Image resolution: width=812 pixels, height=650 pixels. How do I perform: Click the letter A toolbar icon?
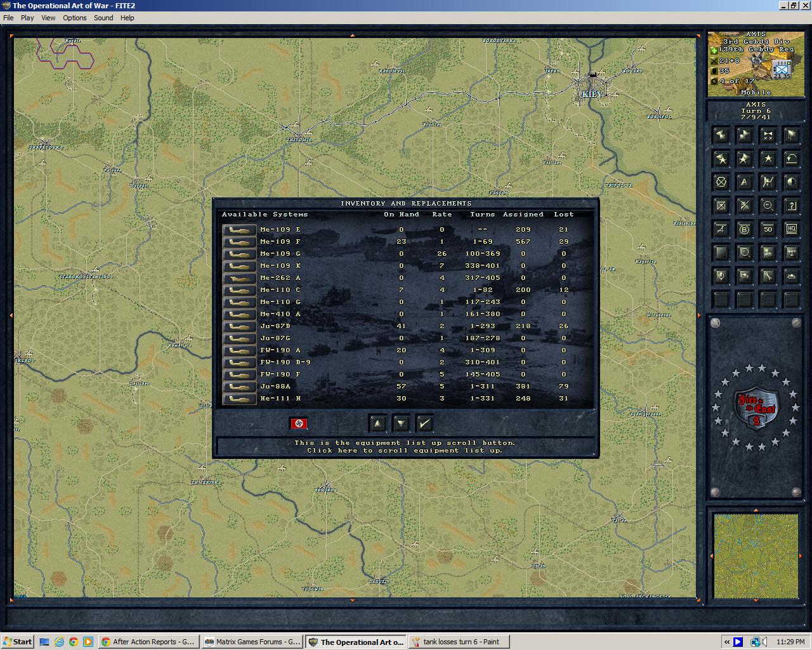744,181
